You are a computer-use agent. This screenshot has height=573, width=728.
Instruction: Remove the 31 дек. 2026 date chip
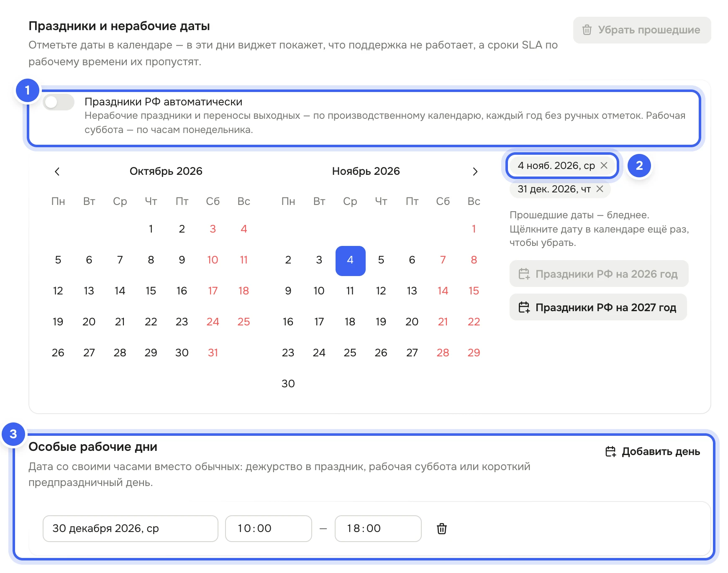pyautogui.click(x=600, y=189)
